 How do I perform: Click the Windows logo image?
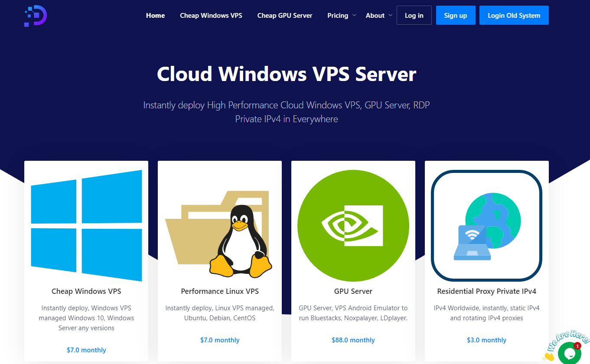tap(86, 225)
